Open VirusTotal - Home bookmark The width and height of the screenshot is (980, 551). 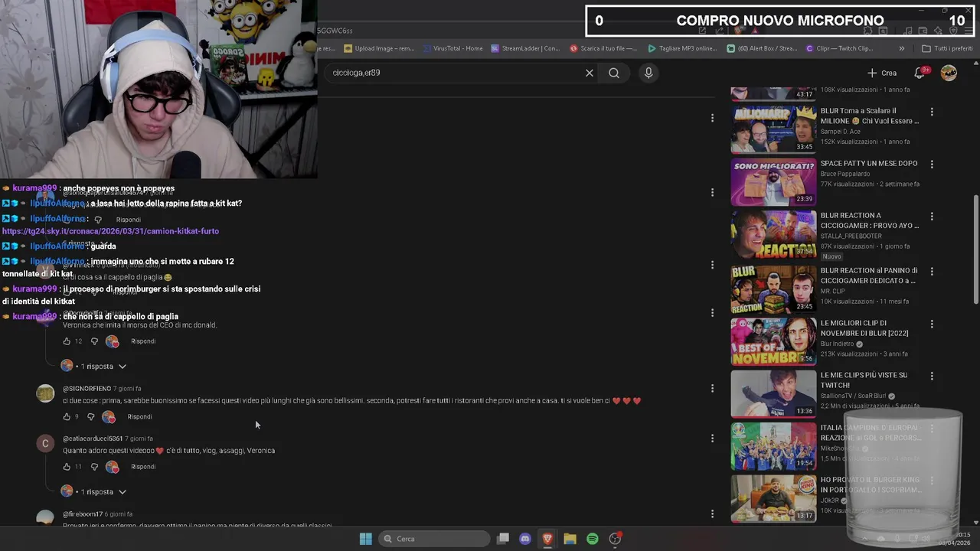452,48
